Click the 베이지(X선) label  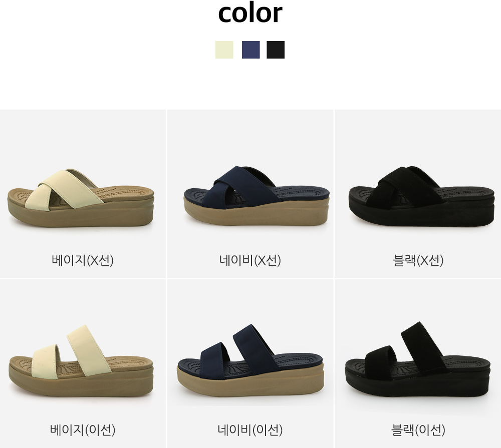click(83, 260)
